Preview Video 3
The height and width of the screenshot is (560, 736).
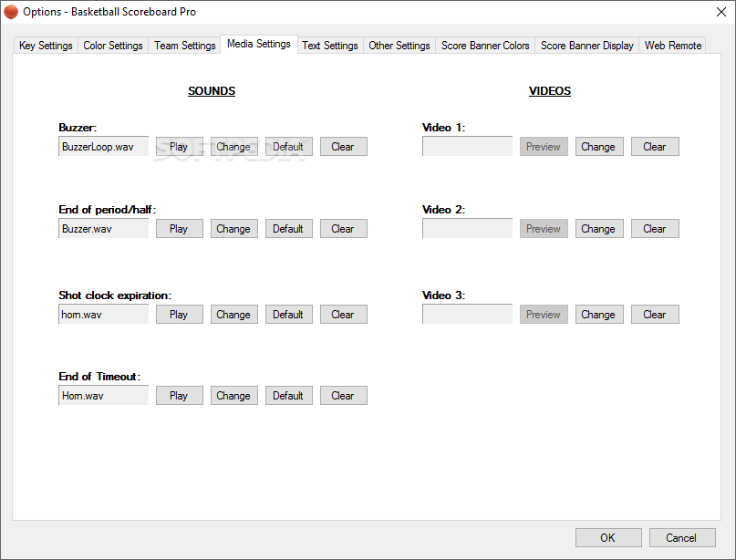click(x=544, y=315)
